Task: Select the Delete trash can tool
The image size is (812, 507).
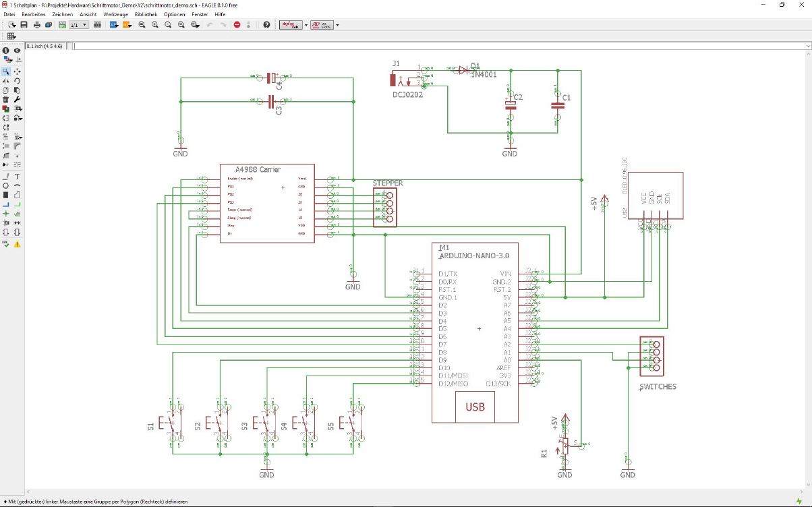Action: [x=6, y=99]
